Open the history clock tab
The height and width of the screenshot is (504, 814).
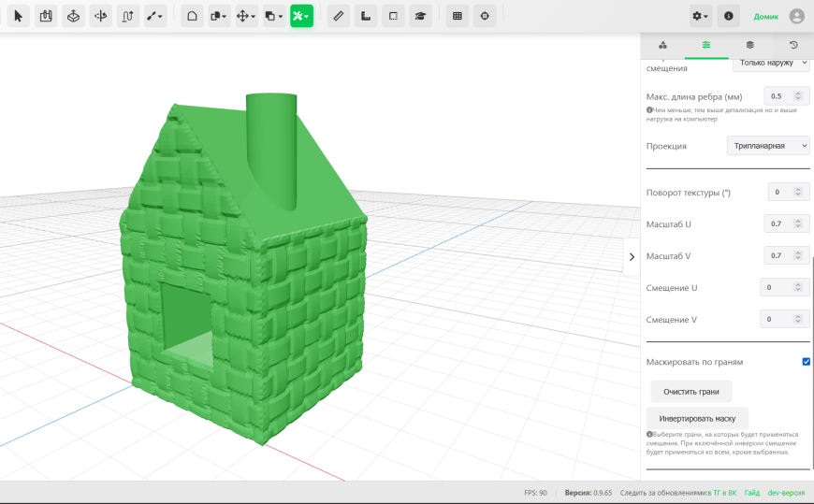pyautogui.click(x=793, y=45)
